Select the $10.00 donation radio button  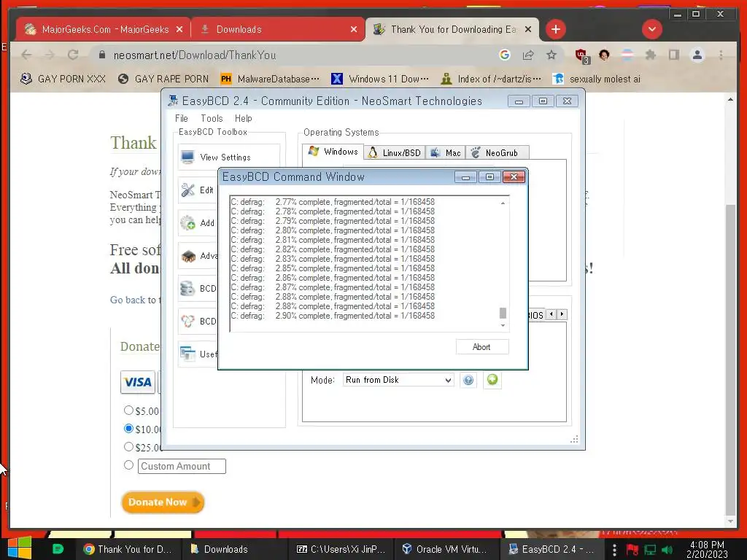[128, 429]
